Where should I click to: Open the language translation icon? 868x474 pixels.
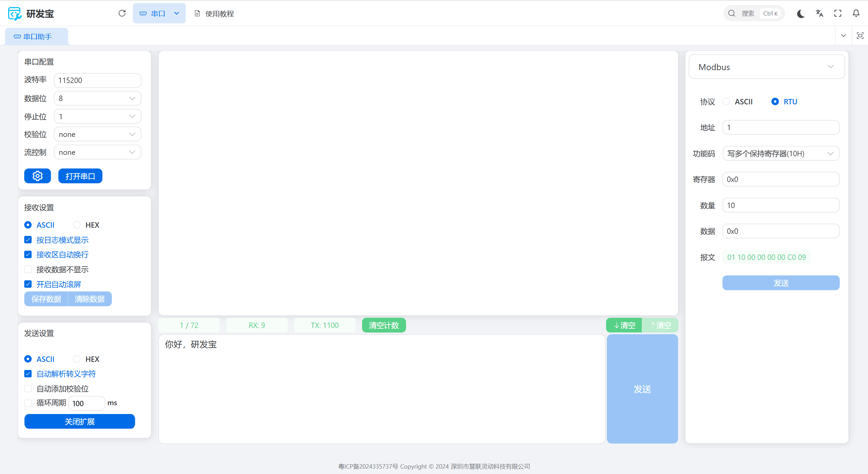tap(820, 14)
